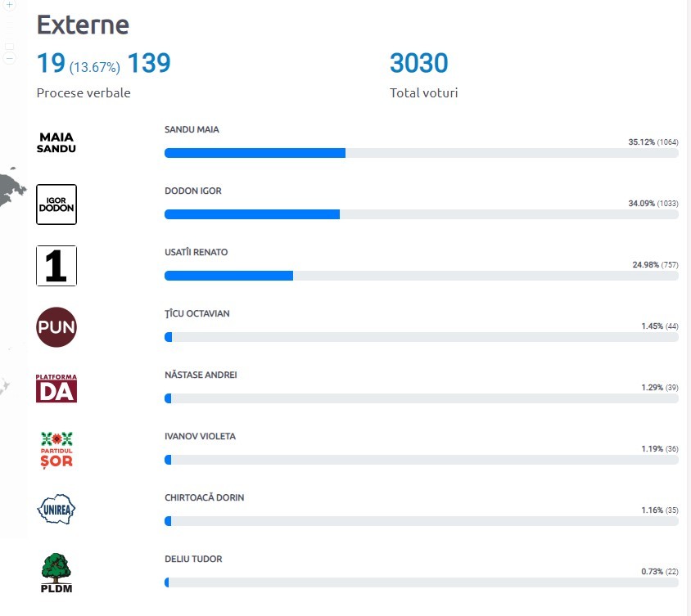Screen dimensions: 691x616
Task: Click the Igor Dodon boxed logo
Action: point(56,205)
